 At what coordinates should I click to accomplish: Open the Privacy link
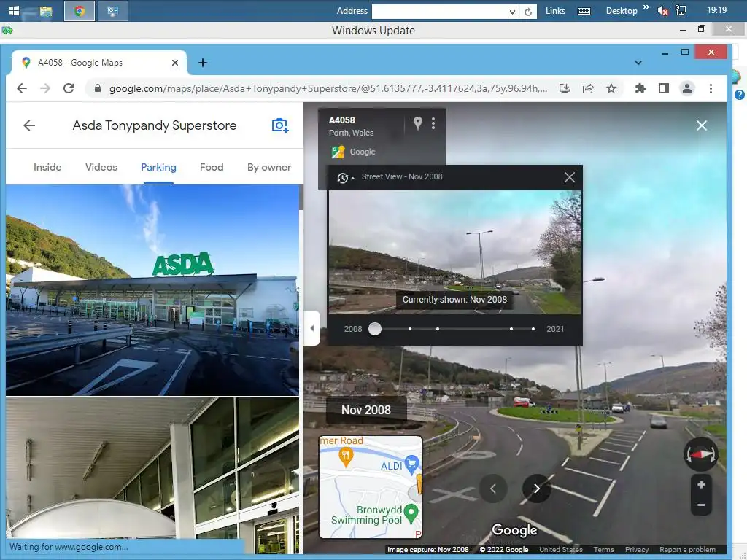click(636, 550)
